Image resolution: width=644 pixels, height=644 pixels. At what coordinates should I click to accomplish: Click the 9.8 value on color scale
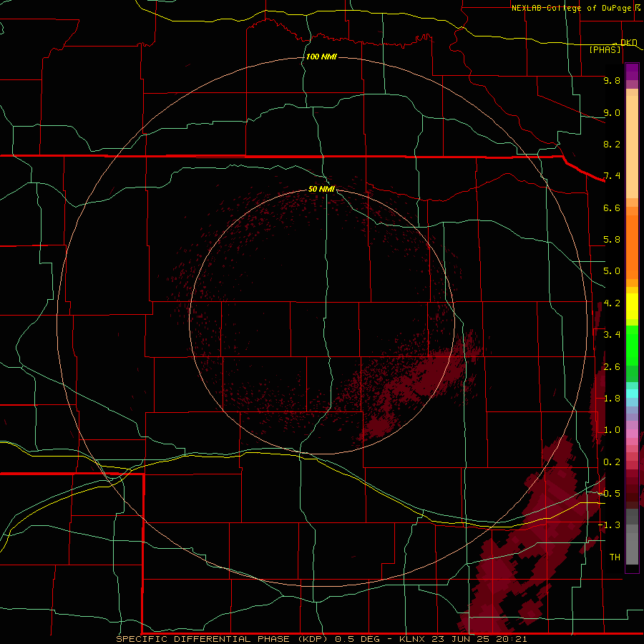coord(612,80)
